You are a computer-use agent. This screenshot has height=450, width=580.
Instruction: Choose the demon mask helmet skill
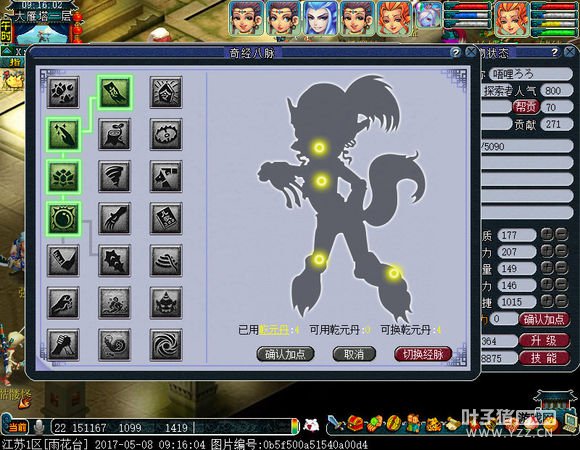click(x=166, y=303)
